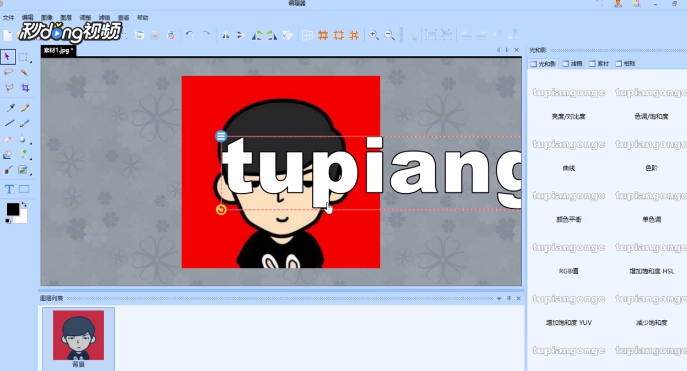
Task: Click the colorful skin icon in title bar
Action: click(x=637, y=3)
